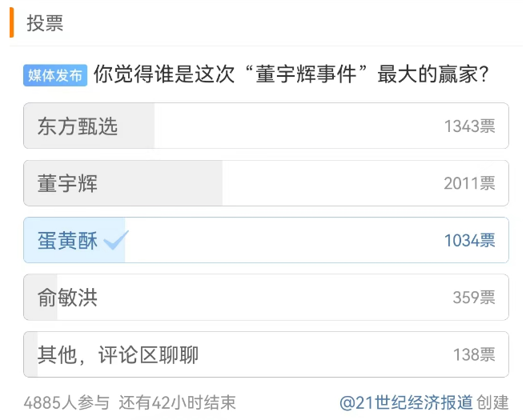Click the 投票 section header

pos(45,23)
